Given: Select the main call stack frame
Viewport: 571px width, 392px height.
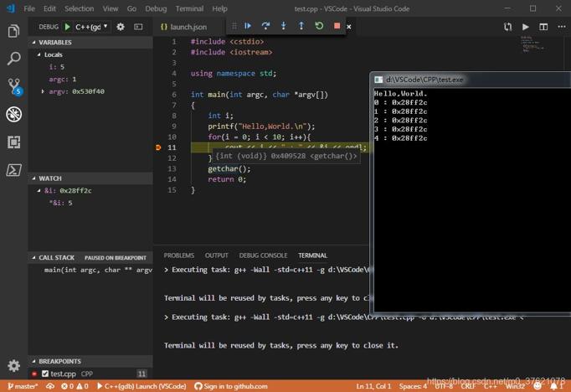Looking at the screenshot, I should (x=90, y=270).
